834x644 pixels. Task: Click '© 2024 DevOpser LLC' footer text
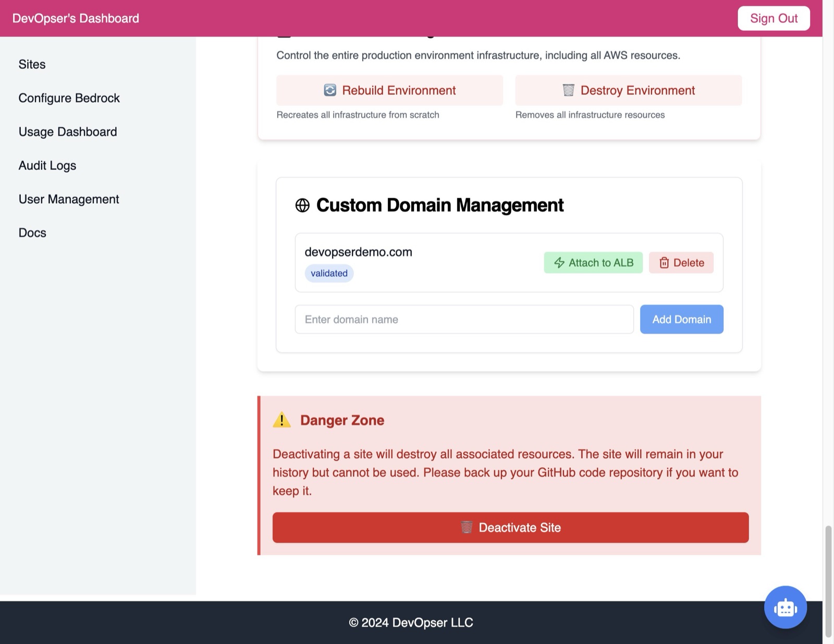[x=411, y=623]
